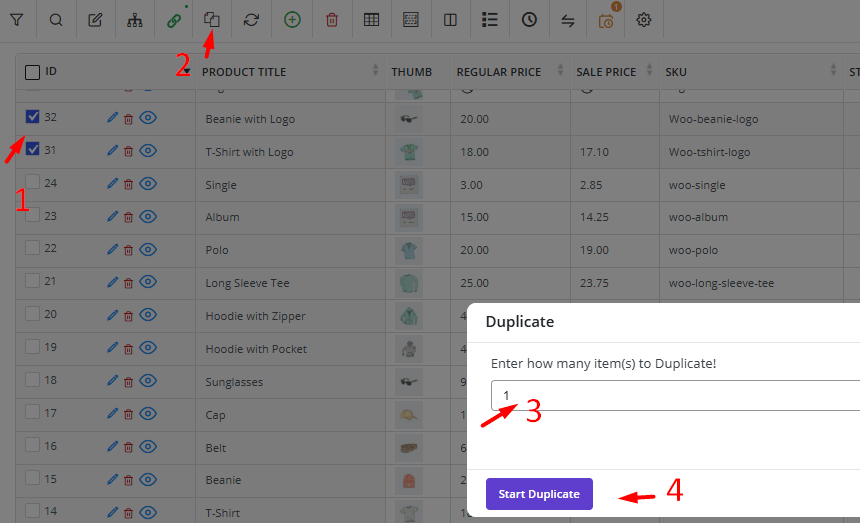860x523 pixels.
Task: Click the dotted-border table icon
Action: 410,20
